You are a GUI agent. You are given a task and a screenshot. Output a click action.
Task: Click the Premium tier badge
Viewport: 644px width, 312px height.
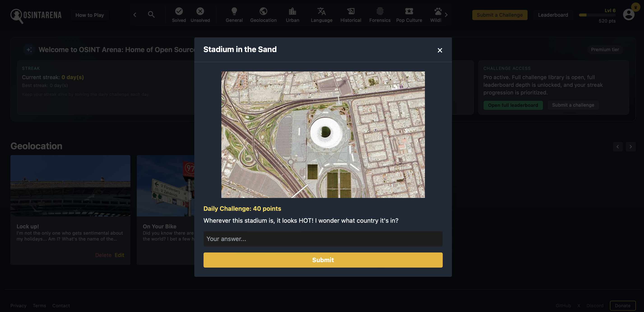click(x=605, y=49)
